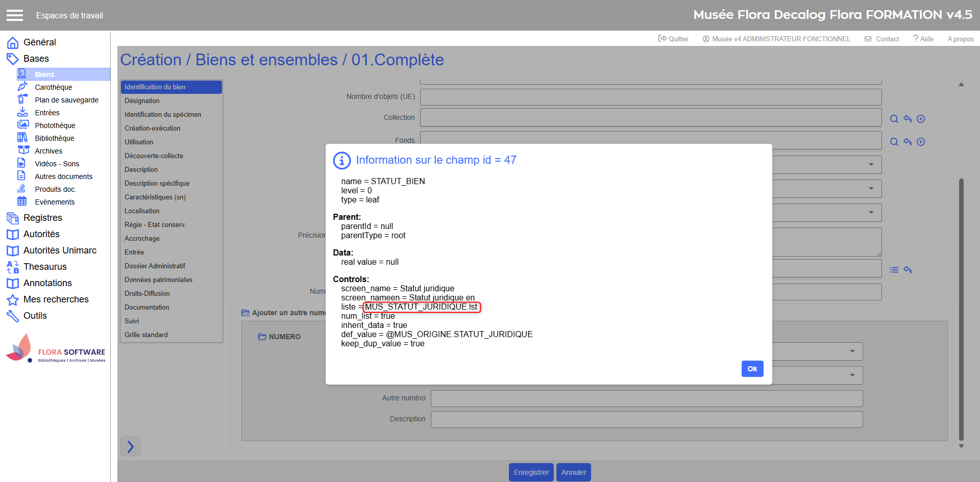Click the Collection undo arrow icon
The image size is (980, 482).
point(907,119)
